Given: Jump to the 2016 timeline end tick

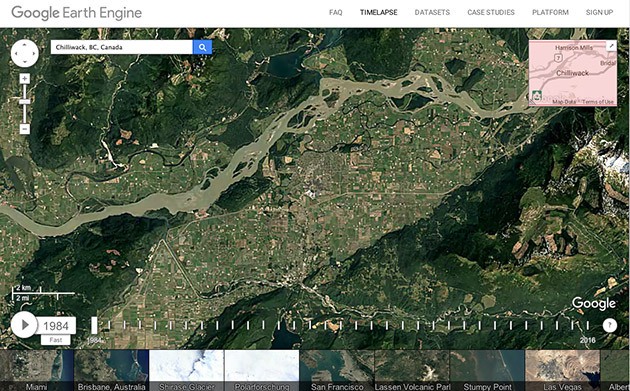Looking at the screenshot, I should pos(588,325).
